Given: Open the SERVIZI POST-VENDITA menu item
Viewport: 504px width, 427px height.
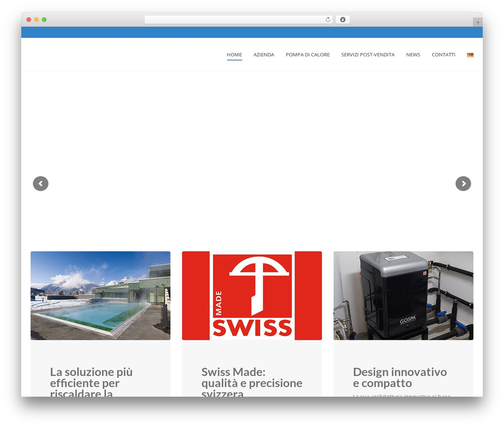Looking at the screenshot, I should tap(368, 55).
